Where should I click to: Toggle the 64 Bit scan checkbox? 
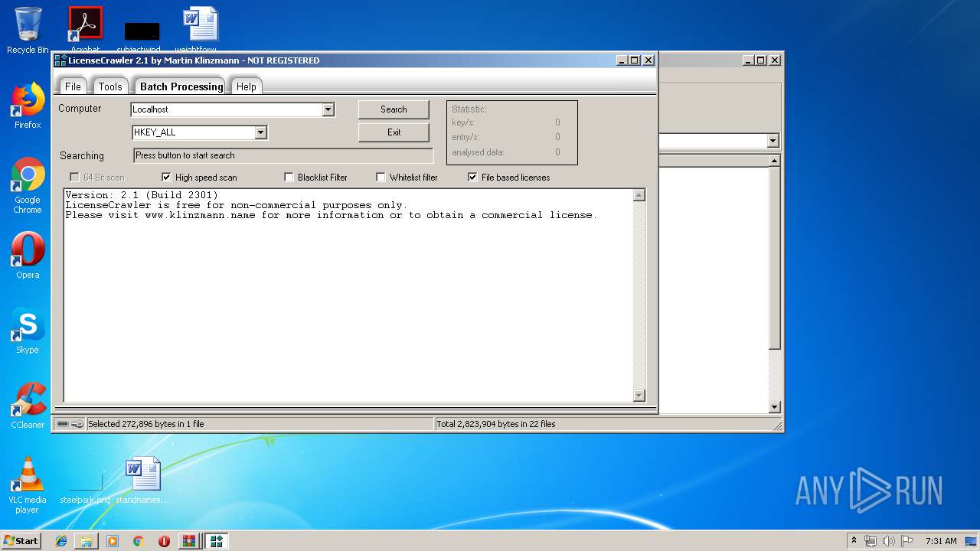tap(74, 177)
